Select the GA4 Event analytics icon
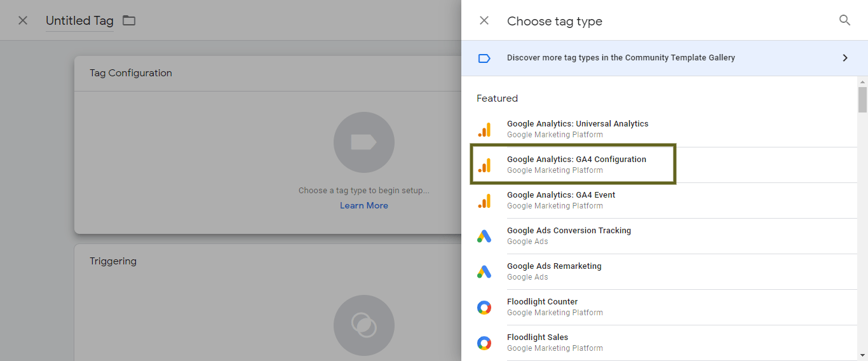Image resolution: width=868 pixels, height=361 pixels. tap(484, 200)
